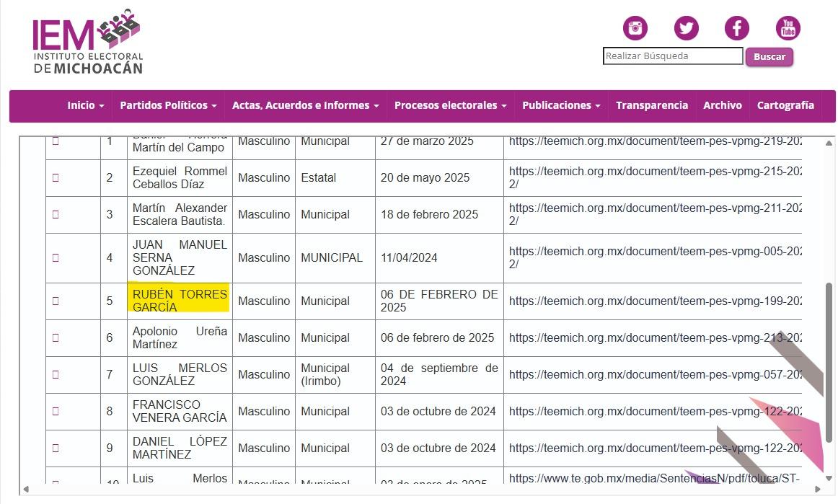The image size is (838, 504).
Task: Toggle the checkbox in row 2
Action: click(56, 177)
